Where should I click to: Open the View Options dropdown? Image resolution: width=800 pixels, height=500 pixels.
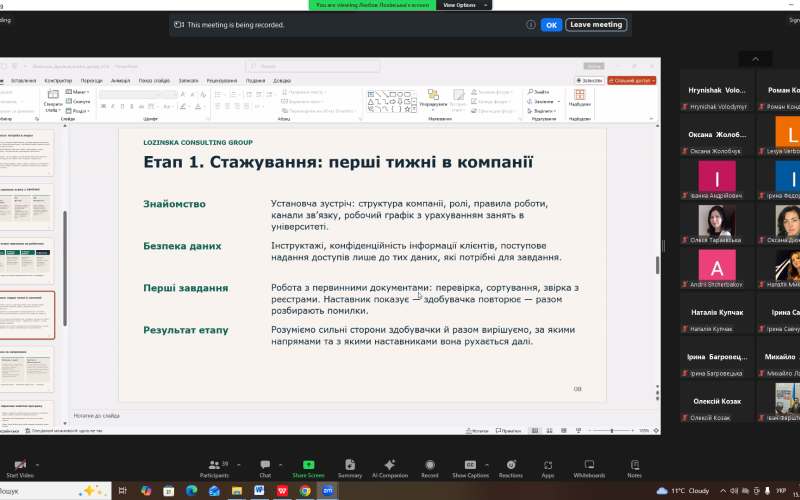(x=464, y=5)
